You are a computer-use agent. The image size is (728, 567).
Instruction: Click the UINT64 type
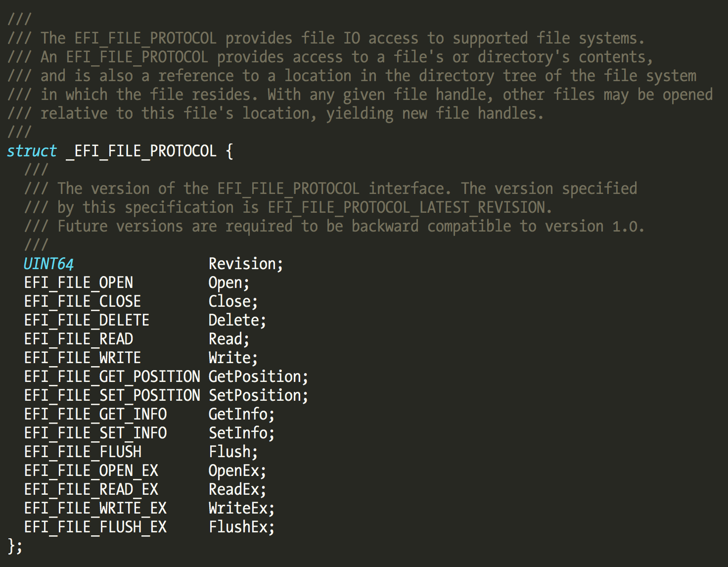pyautogui.click(x=48, y=264)
